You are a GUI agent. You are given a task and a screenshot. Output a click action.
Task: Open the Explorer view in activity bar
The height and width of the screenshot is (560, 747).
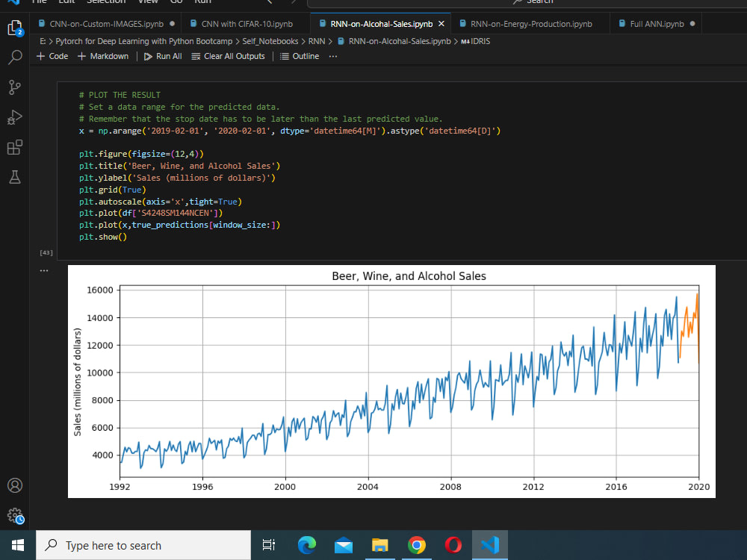(15, 28)
